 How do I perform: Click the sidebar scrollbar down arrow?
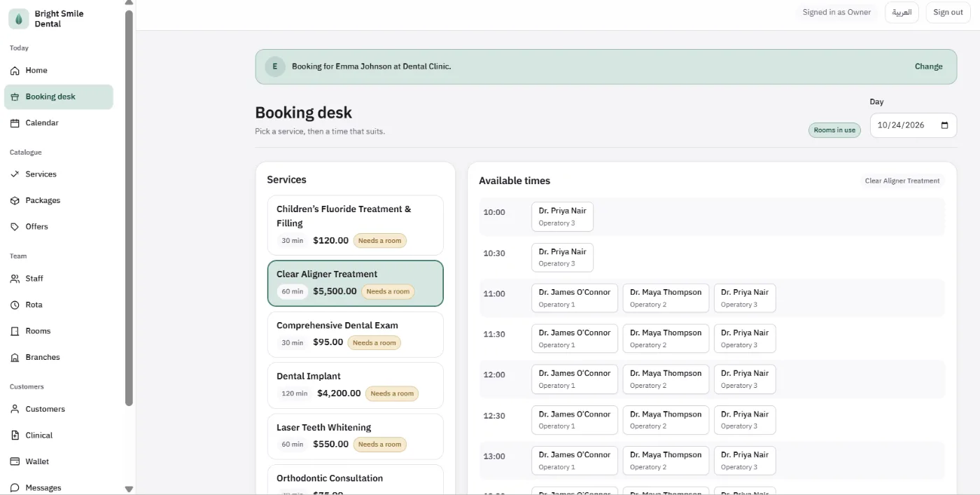[x=129, y=489]
